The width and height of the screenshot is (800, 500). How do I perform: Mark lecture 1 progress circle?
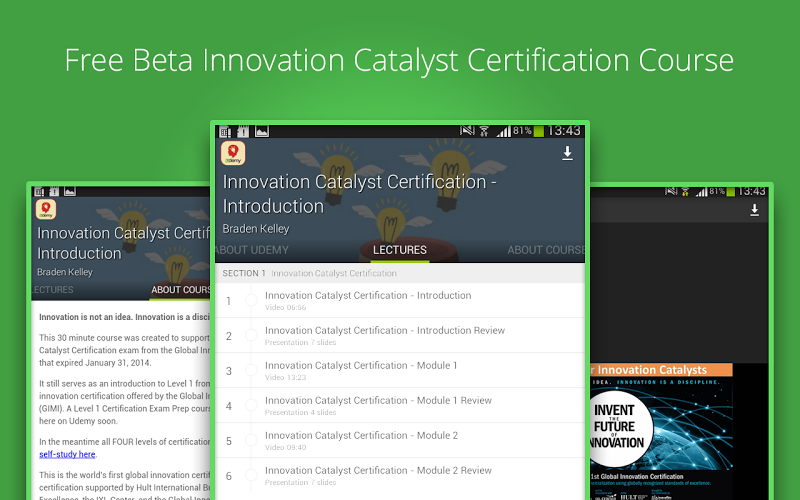tap(251, 301)
